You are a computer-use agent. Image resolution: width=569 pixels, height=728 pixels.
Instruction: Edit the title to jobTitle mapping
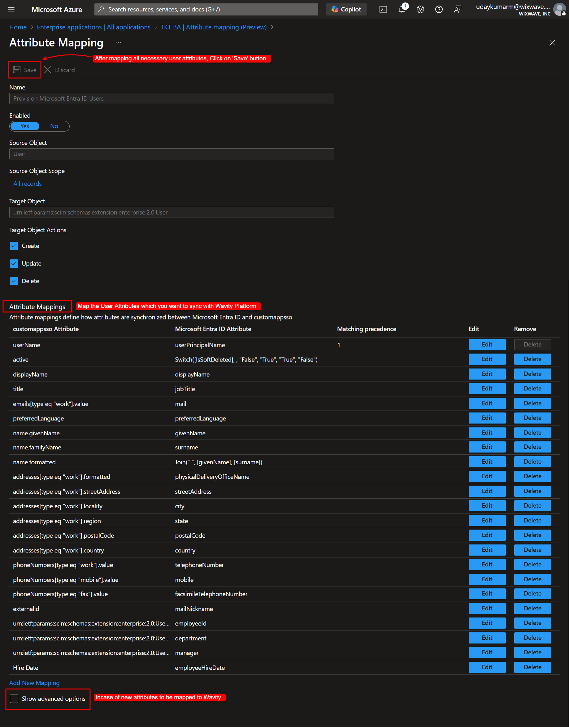tap(487, 389)
